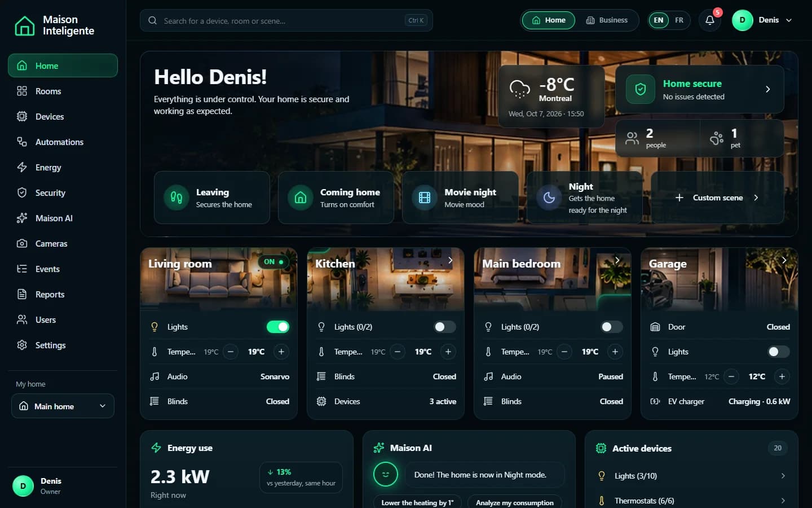
Task: Click the Maison AI smiley avatar
Action: [x=386, y=475]
